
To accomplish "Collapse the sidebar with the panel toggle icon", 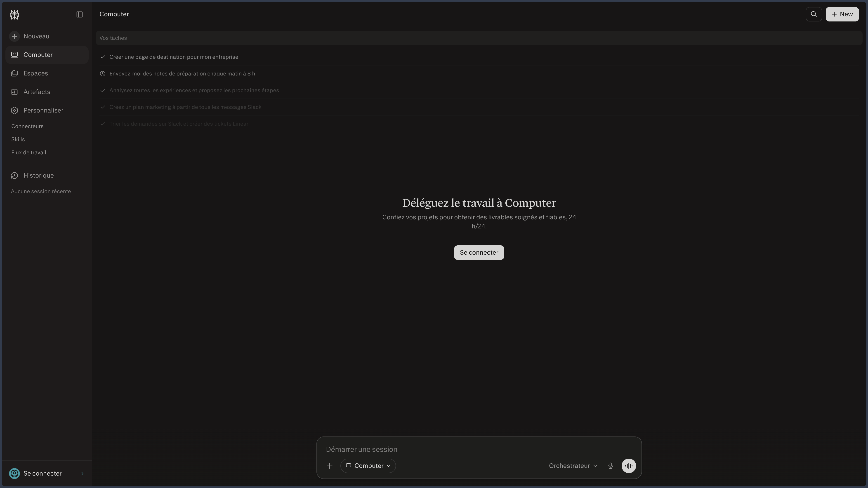I will [80, 14].
